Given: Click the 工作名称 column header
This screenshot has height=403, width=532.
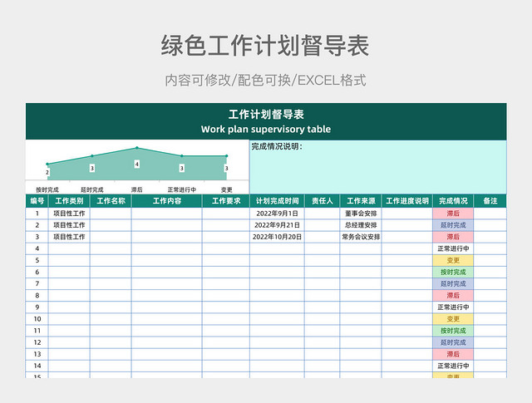Looking at the screenshot, I should [x=111, y=201].
